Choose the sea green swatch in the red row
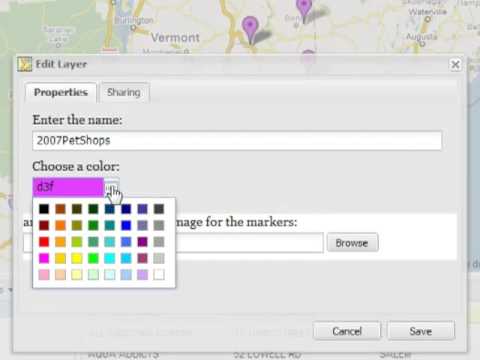 click(x=93, y=242)
